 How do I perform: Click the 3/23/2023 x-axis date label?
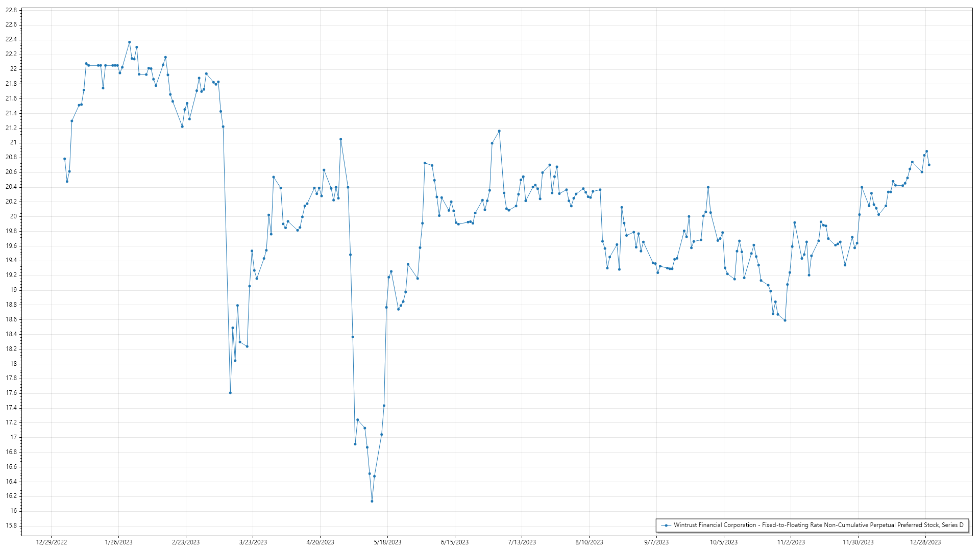(253, 542)
